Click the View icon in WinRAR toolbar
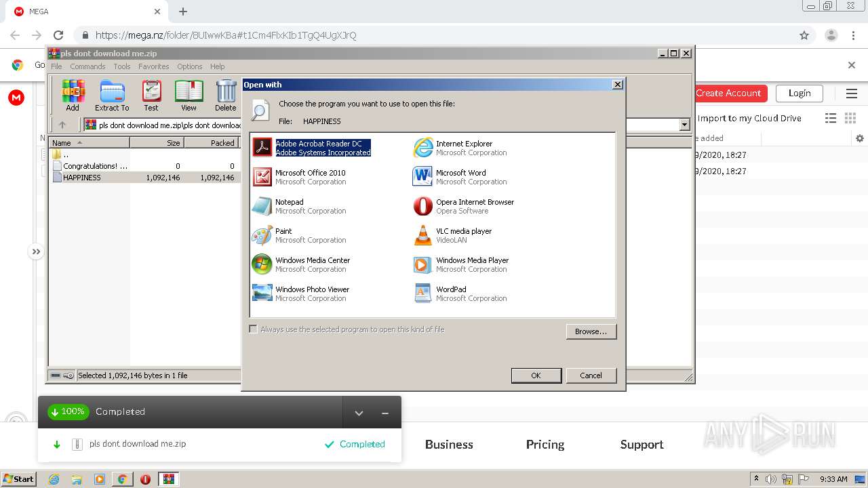Viewport: 868px width, 488px height. click(x=189, y=95)
